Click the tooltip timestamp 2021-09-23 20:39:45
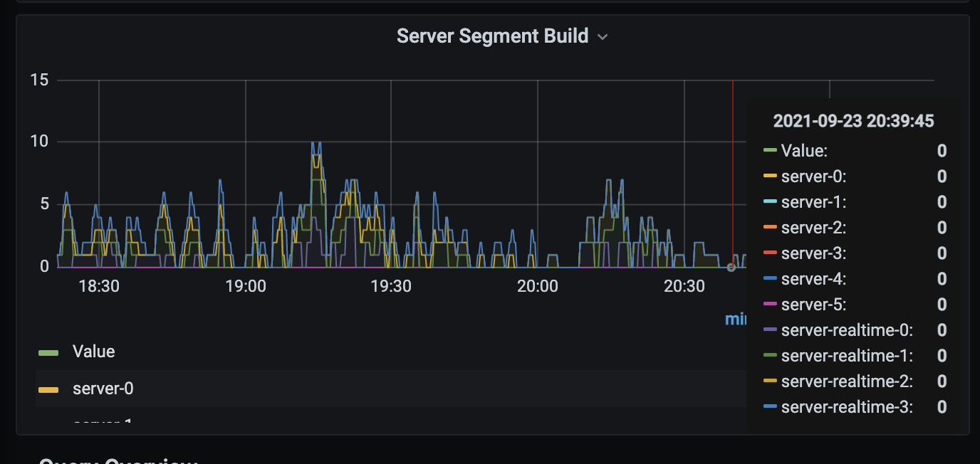Screen dimensions: 980x464 click(x=854, y=121)
